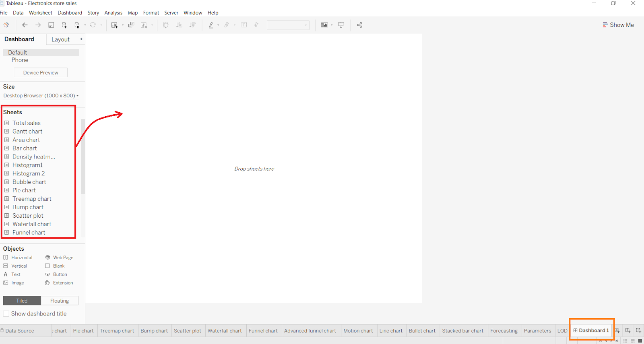Select the Phone device layout
Viewport: 644px width, 344px height.
(x=20, y=60)
